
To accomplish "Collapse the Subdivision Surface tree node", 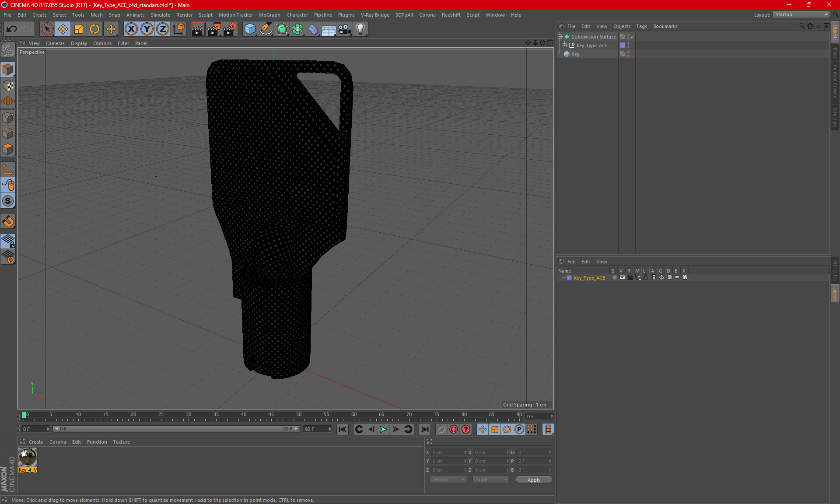I will tap(560, 37).
